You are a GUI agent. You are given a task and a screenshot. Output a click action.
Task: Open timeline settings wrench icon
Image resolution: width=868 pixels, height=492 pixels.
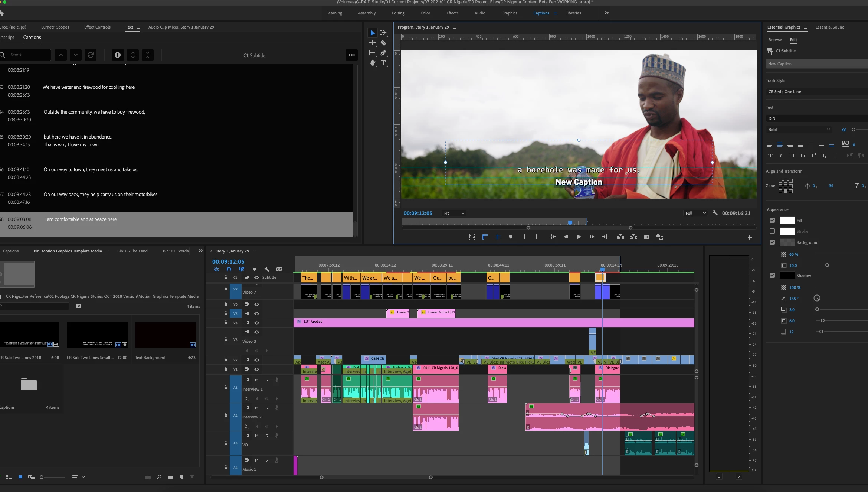coord(266,269)
